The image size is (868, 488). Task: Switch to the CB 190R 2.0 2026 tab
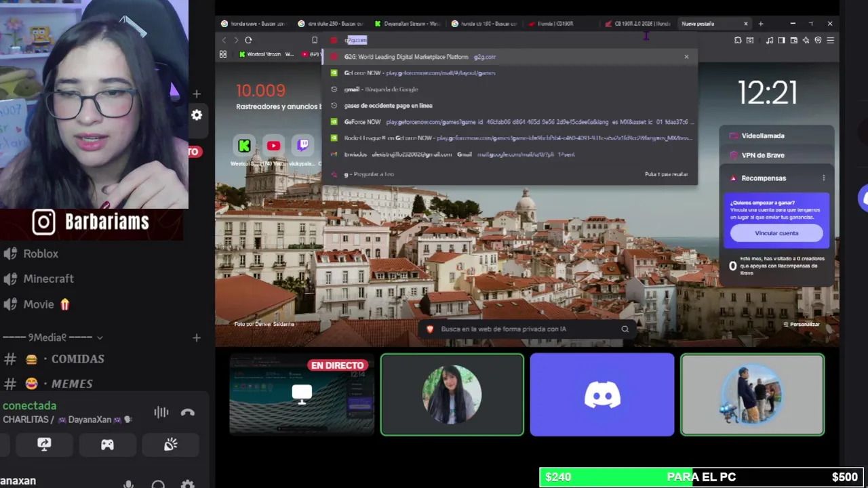click(637, 24)
